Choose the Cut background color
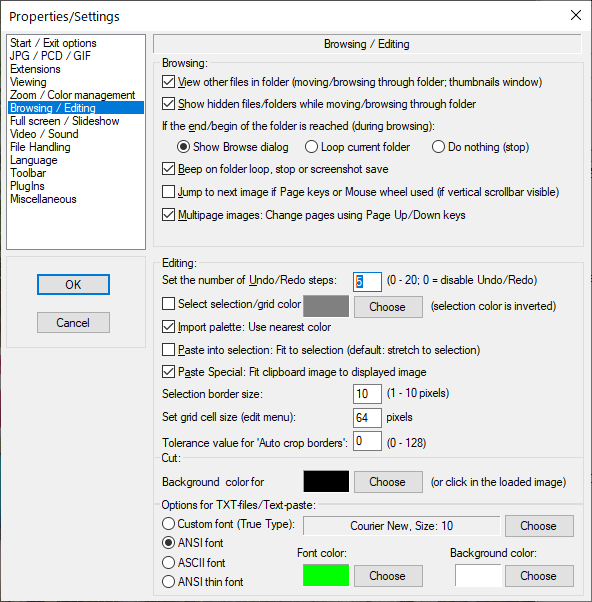592x602 pixels. click(388, 482)
